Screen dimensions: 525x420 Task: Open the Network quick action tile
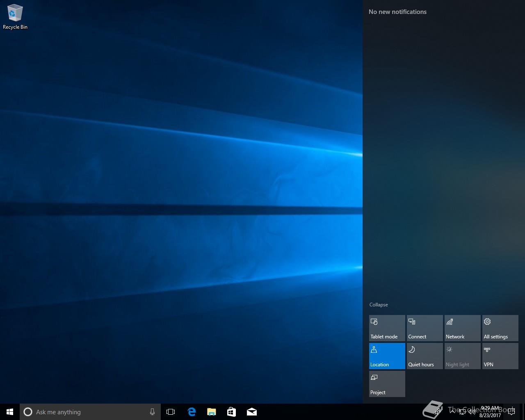pyautogui.click(x=462, y=328)
